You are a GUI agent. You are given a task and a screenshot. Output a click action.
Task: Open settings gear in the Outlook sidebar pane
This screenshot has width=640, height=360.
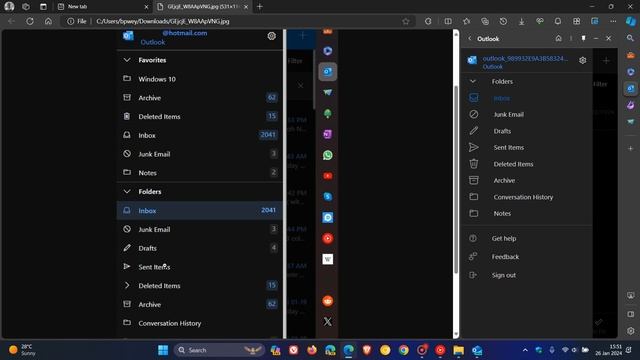[x=582, y=60]
